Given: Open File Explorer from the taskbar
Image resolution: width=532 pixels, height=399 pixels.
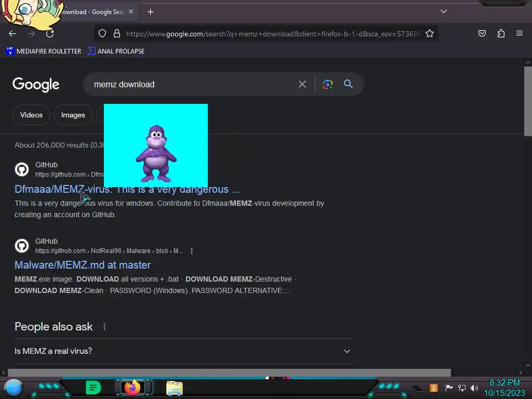Looking at the screenshot, I should pyautogui.click(x=175, y=388).
